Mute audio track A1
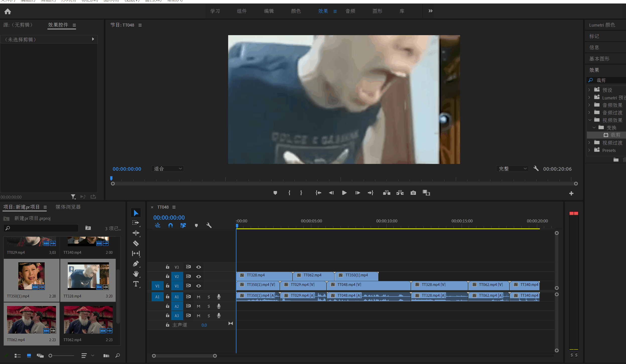 pyautogui.click(x=199, y=297)
